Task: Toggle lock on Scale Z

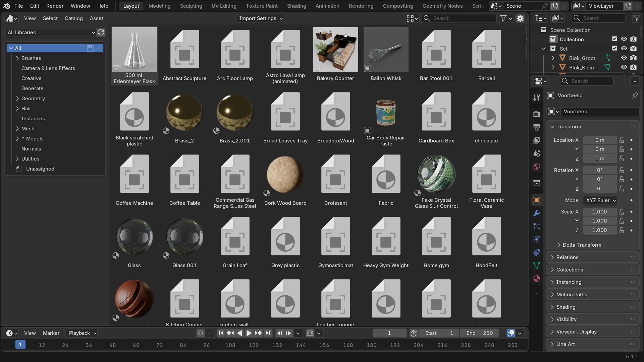Action: [x=622, y=230]
